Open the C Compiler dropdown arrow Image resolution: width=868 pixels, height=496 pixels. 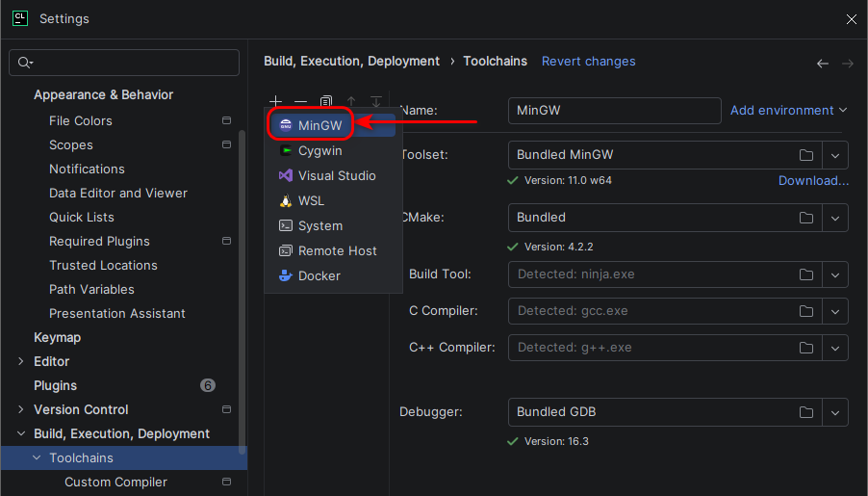pyautogui.click(x=834, y=311)
